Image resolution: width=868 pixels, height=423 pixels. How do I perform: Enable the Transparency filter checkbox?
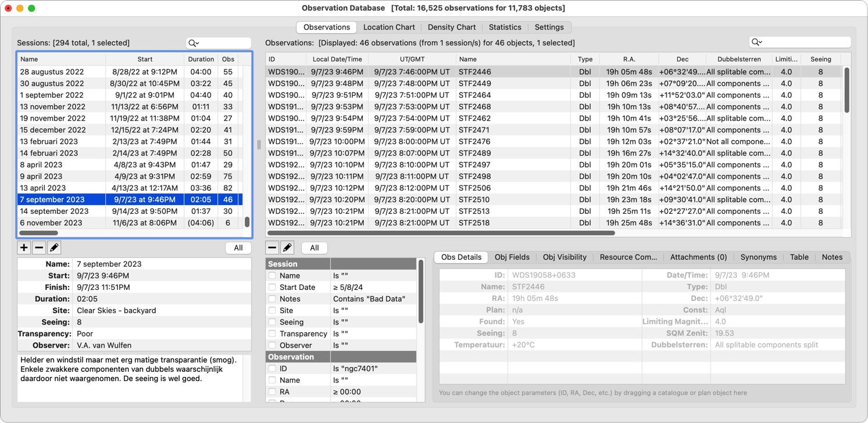click(x=272, y=334)
